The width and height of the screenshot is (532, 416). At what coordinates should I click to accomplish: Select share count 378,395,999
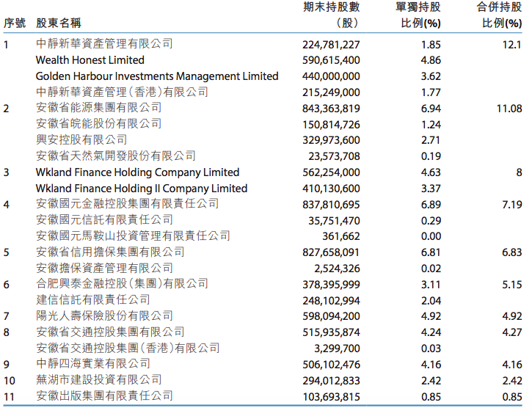331,285
